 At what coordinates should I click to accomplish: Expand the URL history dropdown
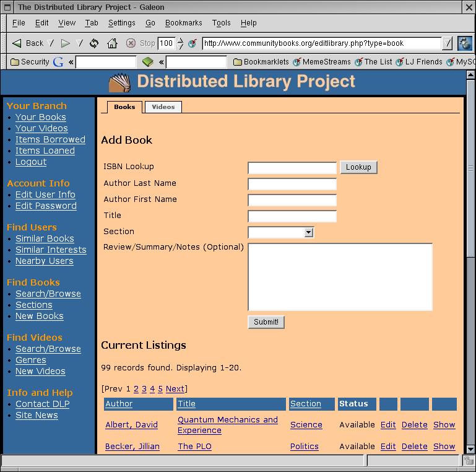448,43
